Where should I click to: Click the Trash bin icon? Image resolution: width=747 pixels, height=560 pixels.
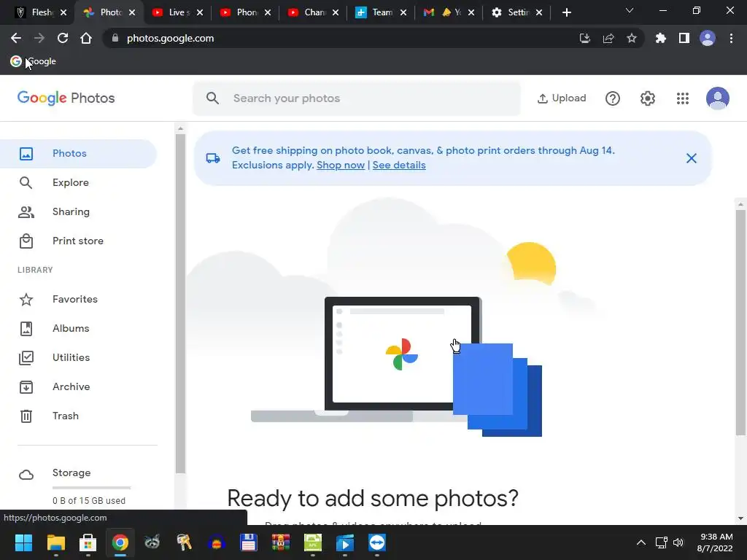26,416
